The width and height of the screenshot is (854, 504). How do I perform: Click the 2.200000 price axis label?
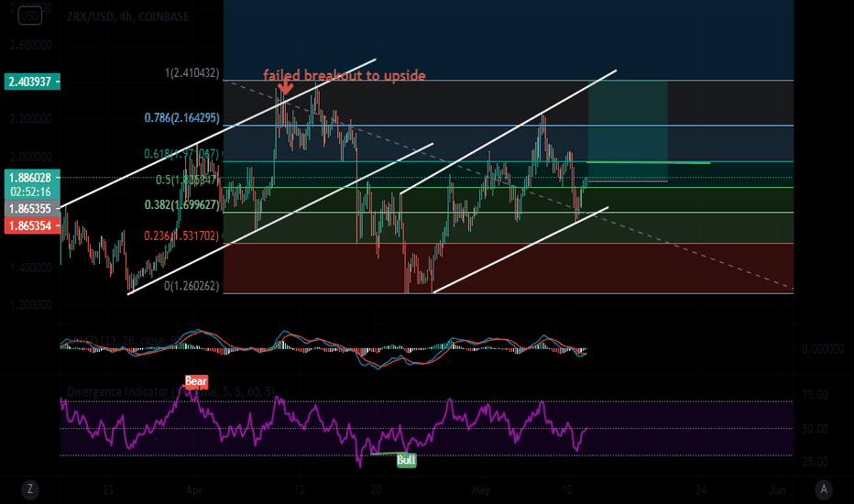click(x=31, y=119)
